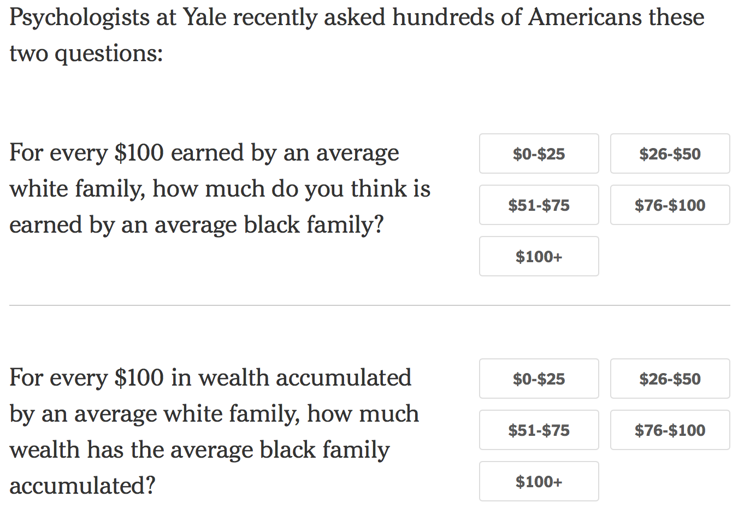Select $100+ for the earned income question
756x532 pixels.
539,257
